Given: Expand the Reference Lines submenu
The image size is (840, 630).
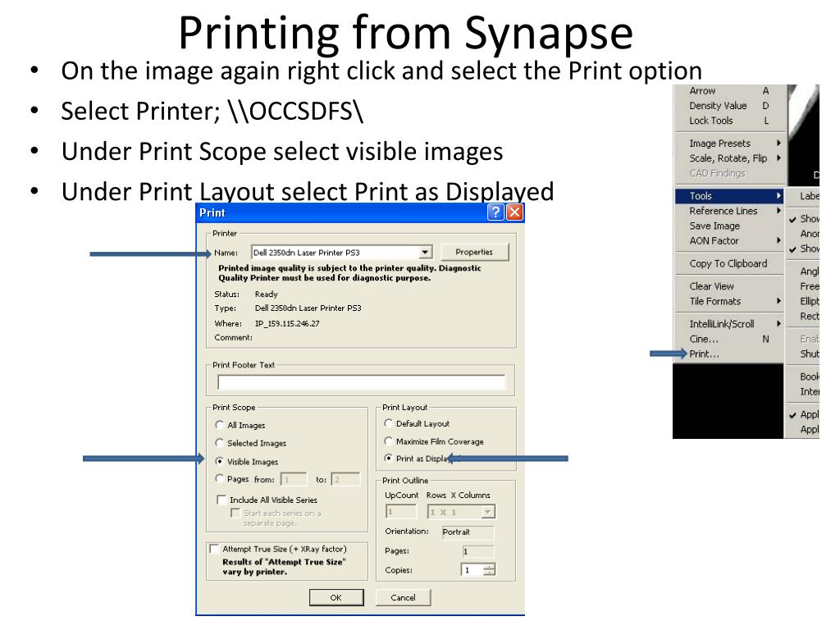Looking at the screenshot, I should click(729, 211).
